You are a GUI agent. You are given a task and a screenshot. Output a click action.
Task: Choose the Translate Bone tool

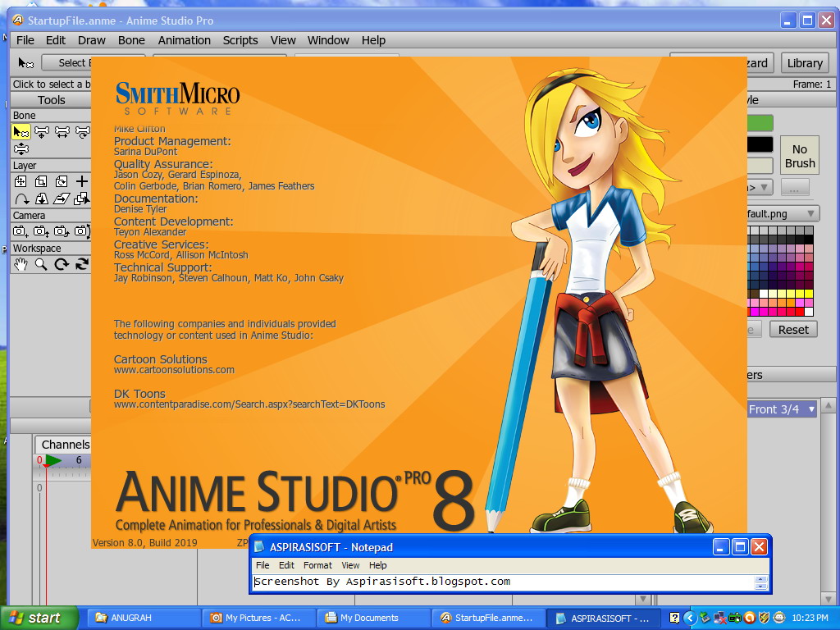pyautogui.click(x=42, y=132)
